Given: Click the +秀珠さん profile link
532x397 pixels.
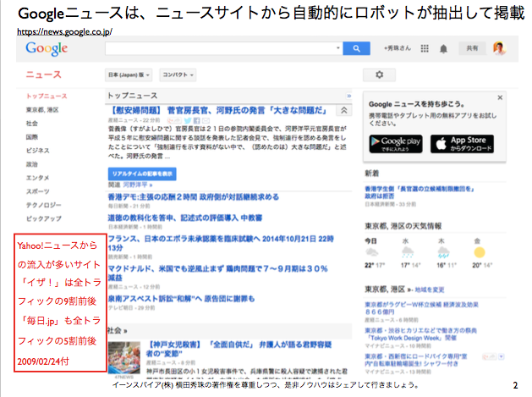Looking at the screenshot, I should pyautogui.click(x=397, y=48).
